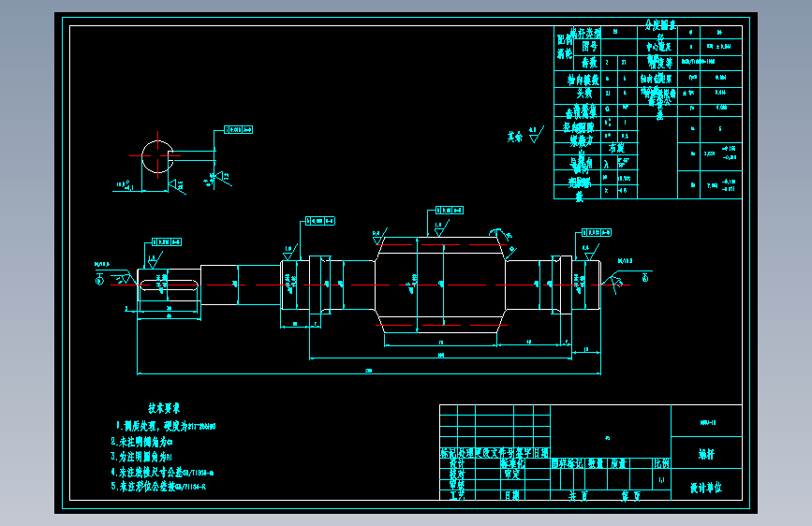Click the roughness symbol beside 其余

[x=536, y=134]
